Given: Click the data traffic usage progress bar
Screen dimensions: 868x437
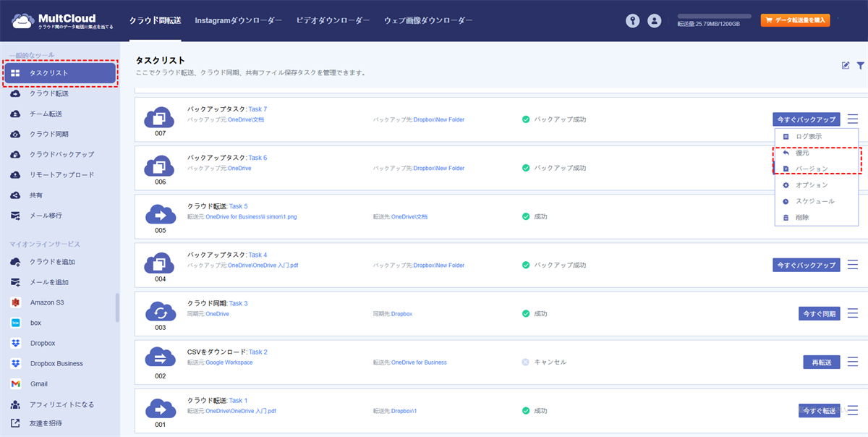Looking at the screenshot, I should tap(713, 16).
